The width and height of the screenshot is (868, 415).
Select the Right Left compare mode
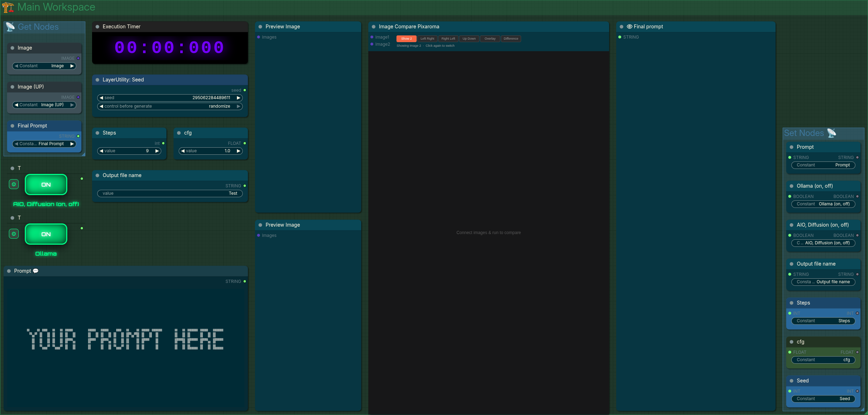(448, 39)
